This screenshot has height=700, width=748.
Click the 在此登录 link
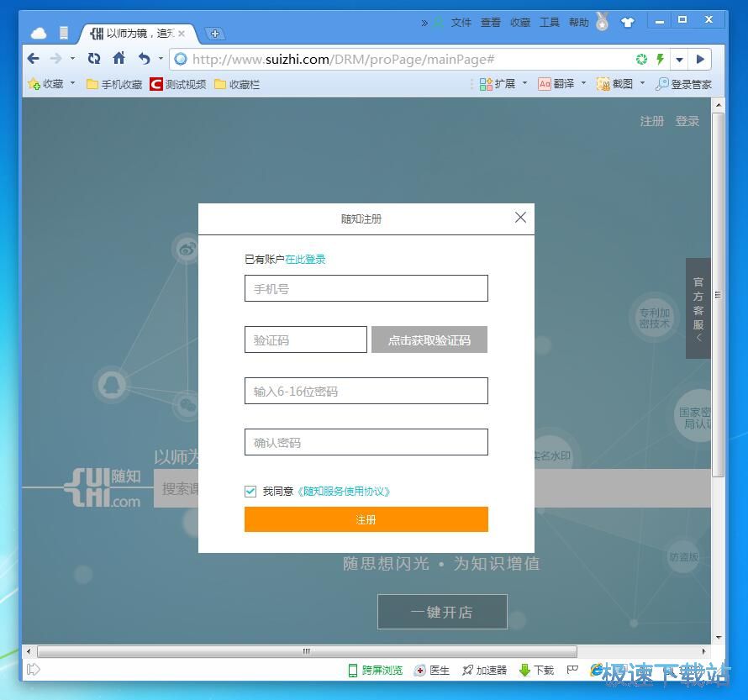[x=305, y=260]
